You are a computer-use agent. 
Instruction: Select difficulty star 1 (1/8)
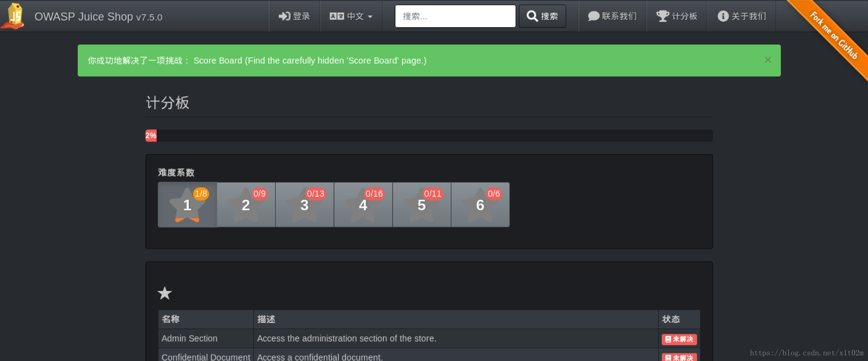[x=188, y=205]
